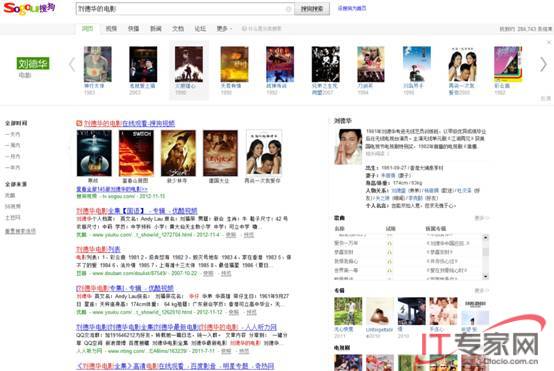Open the 刘德华电影列表 result
The image size is (554, 371).
pyautogui.click(x=98, y=249)
